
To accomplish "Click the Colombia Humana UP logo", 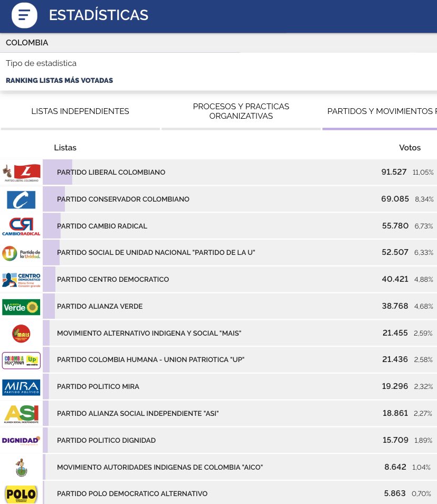I will 21,360.
